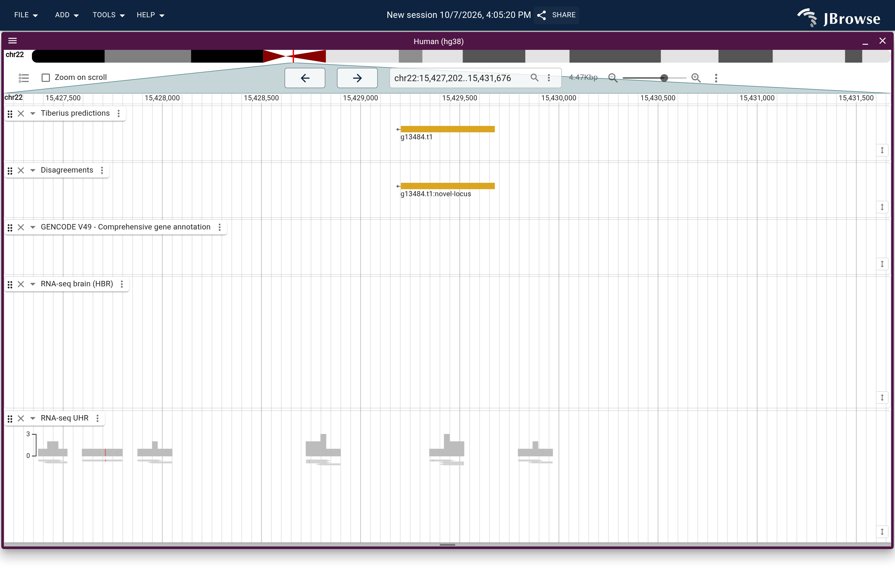Click the zoom in magnifier icon
The height and width of the screenshot is (588, 895).
click(696, 78)
